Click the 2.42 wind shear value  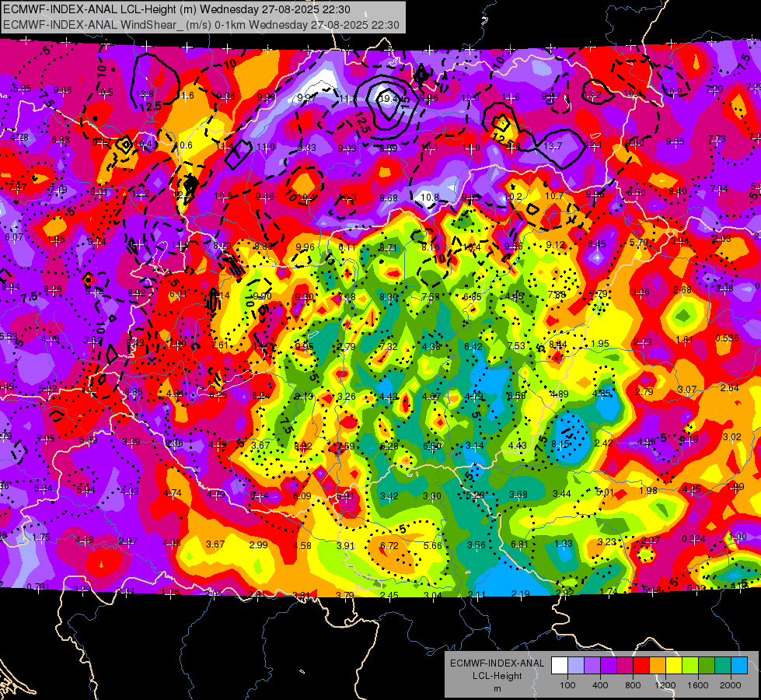[x=603, y=443]
